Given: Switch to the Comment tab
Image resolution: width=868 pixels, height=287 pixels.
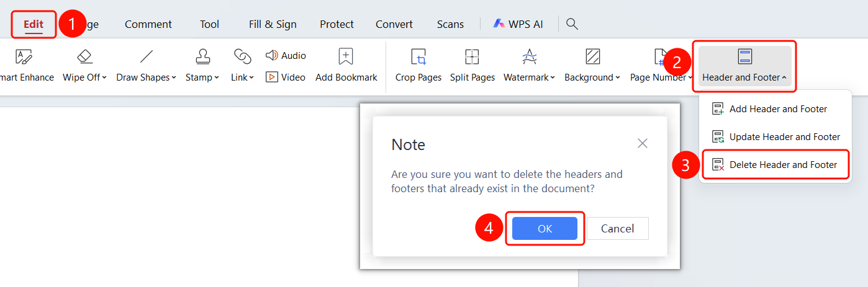Looking at the screenshot, I should point(148,24).
